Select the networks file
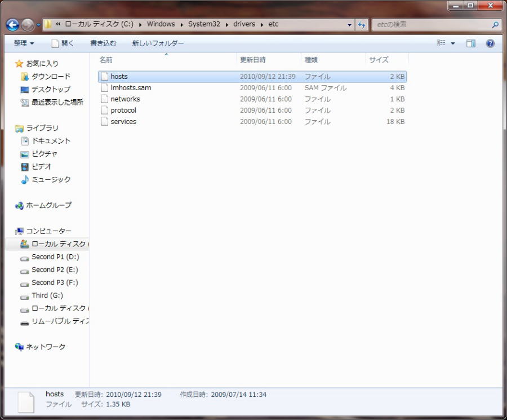The width and height of the screenshot is (507, 420). point(125,99)
